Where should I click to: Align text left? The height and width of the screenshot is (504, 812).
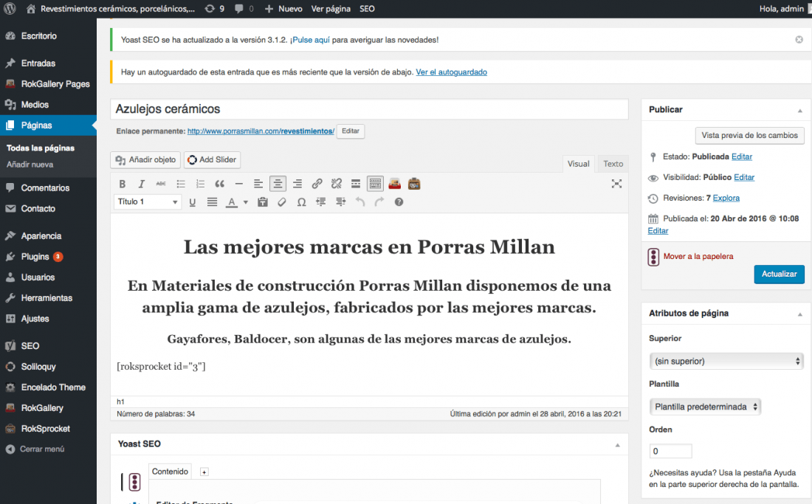[258, 184]
